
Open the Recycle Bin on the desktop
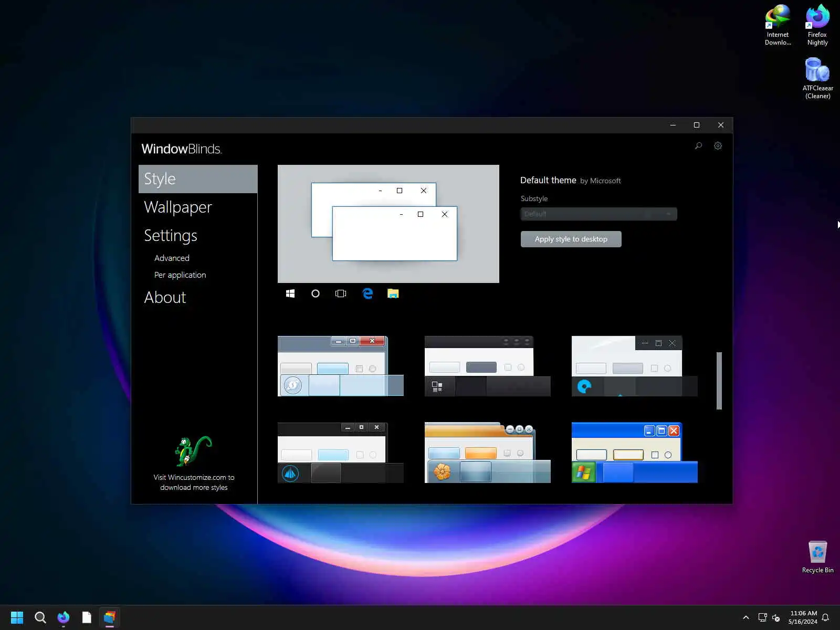point(817,557)
